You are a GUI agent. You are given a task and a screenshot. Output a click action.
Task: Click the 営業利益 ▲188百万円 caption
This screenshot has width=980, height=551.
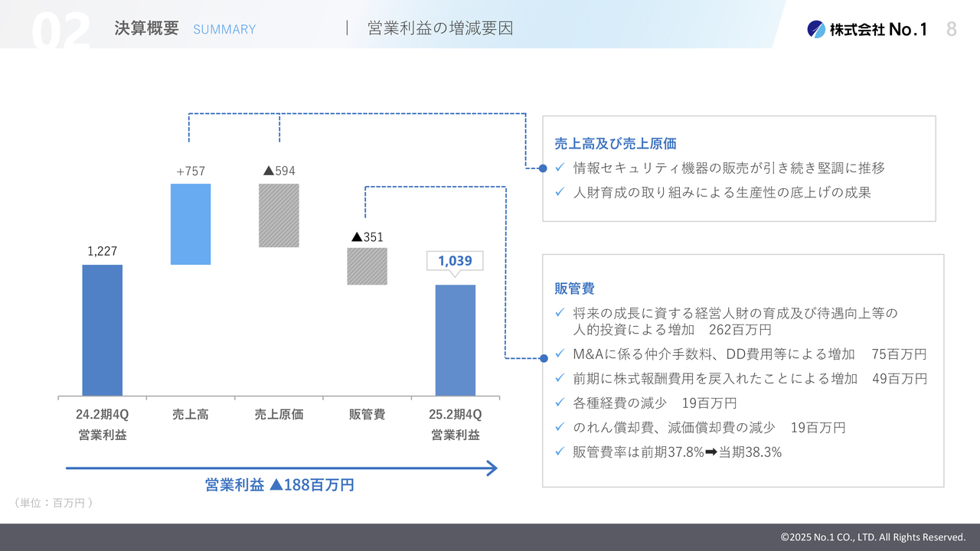279,484
